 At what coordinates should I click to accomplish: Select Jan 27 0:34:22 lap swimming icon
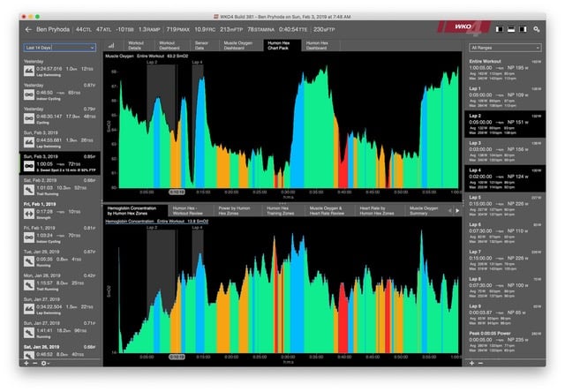coord(29,309)
